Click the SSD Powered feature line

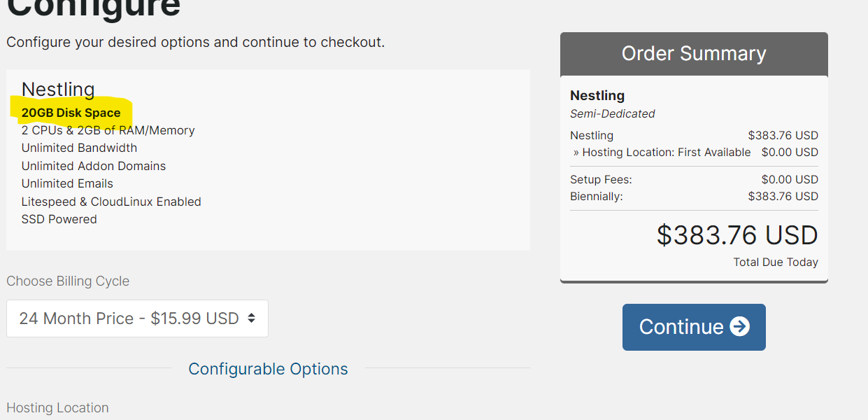pyautogui.click(x=59, y=219)
